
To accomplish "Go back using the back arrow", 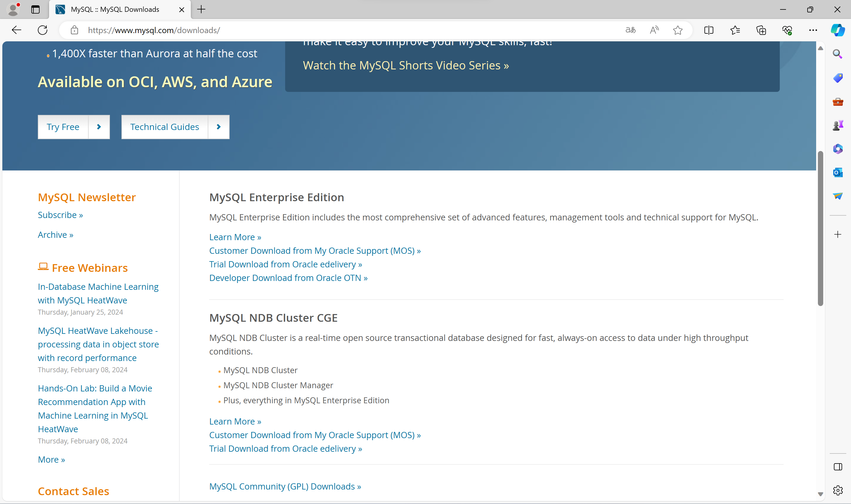I will coord(16,30).
